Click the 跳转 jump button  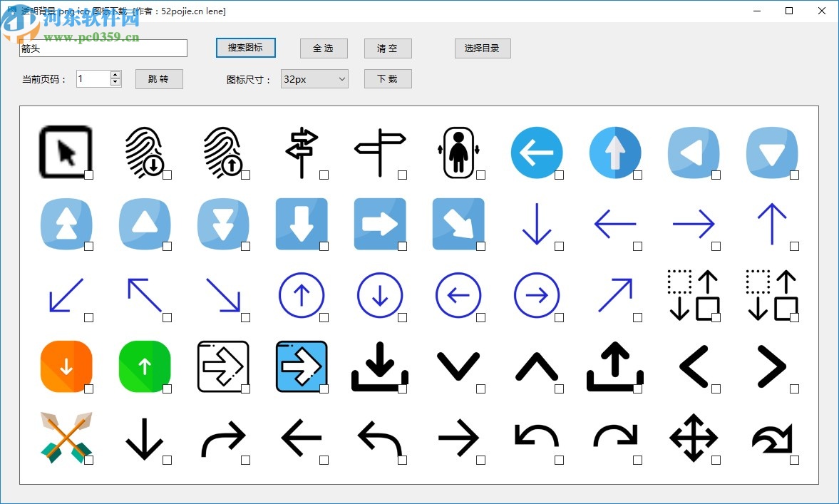coord(159,79)
